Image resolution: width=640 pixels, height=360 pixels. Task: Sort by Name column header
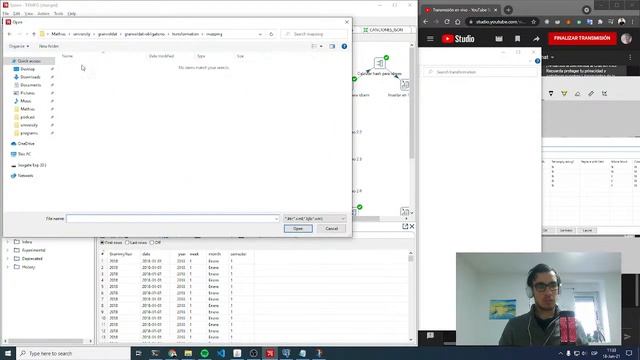coord(67,56)
